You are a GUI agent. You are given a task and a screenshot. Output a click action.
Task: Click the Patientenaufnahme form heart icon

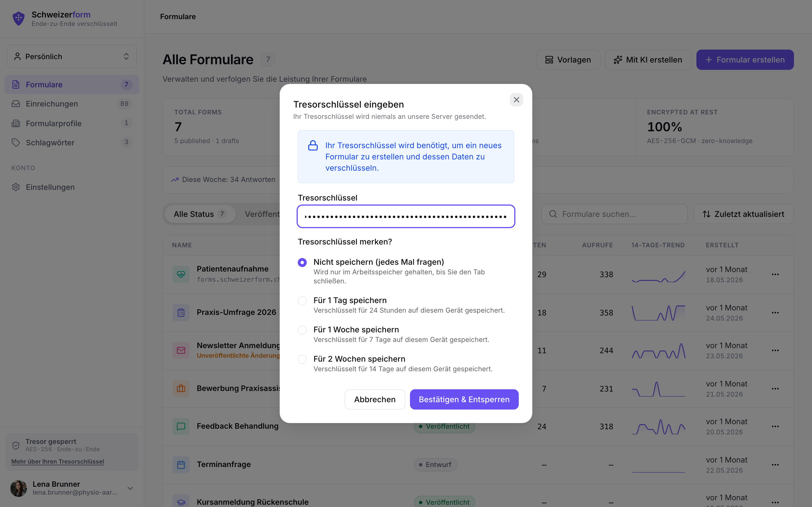tap(181, 274)
